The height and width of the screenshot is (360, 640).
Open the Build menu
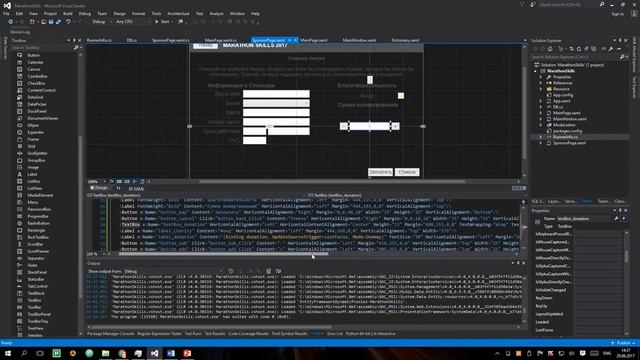point(68,13)
